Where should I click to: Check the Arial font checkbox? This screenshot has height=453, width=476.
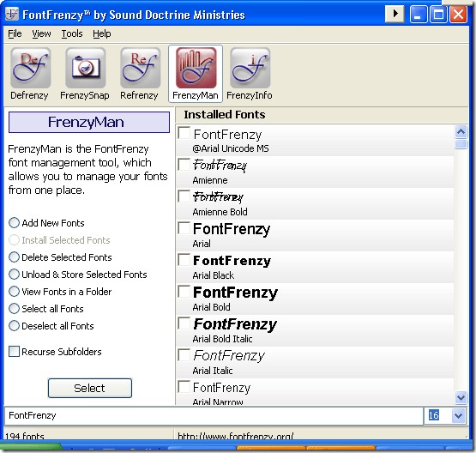click(184, 228)
